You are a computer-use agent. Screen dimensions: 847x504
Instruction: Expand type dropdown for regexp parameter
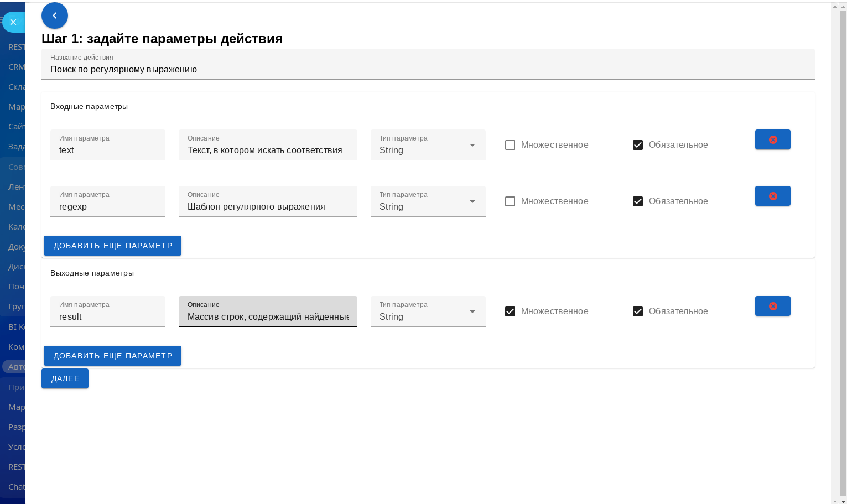pyautogui.click(x=428, y=202)
